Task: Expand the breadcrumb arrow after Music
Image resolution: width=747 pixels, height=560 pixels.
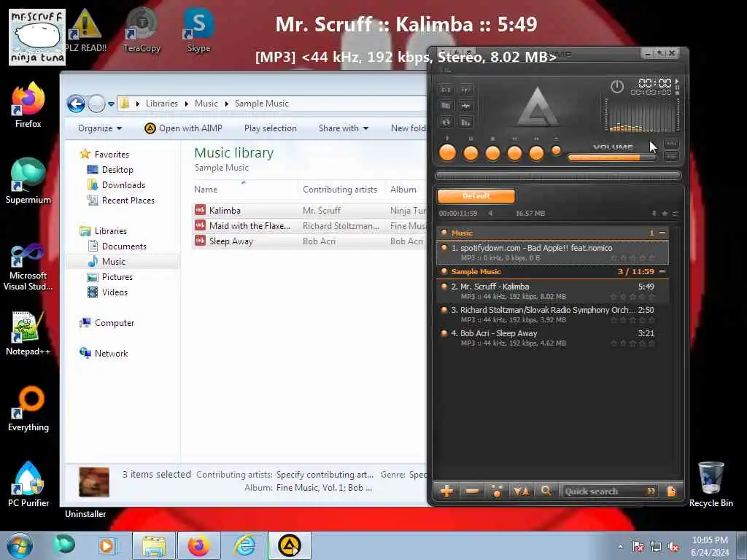Action: click(226, 104)
